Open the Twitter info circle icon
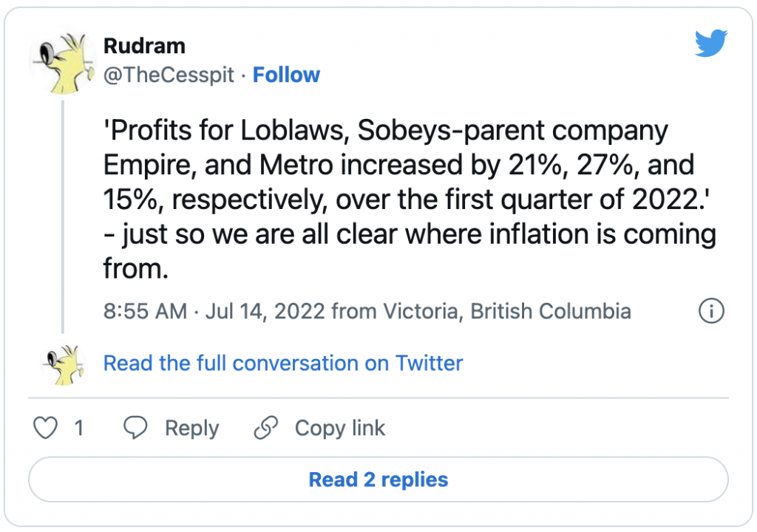Viewport: 757px width, 532px height. (x=711, y=311)
